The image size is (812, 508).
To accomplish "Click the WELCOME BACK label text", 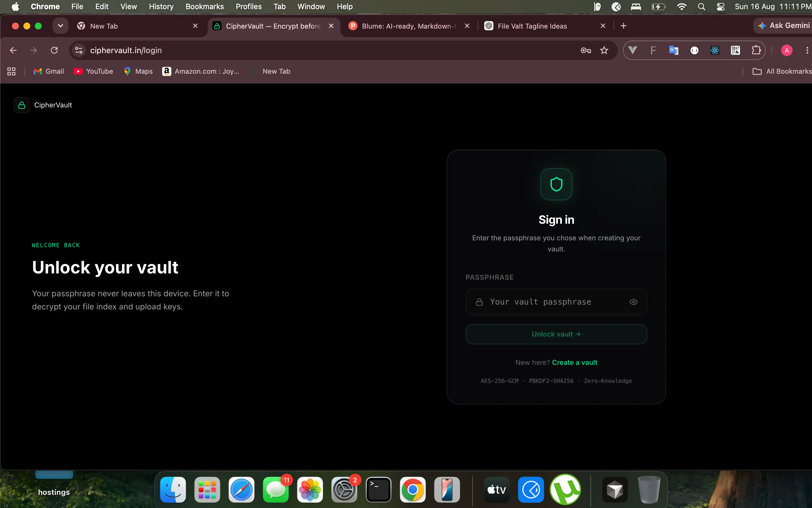I will click(56, 245).
